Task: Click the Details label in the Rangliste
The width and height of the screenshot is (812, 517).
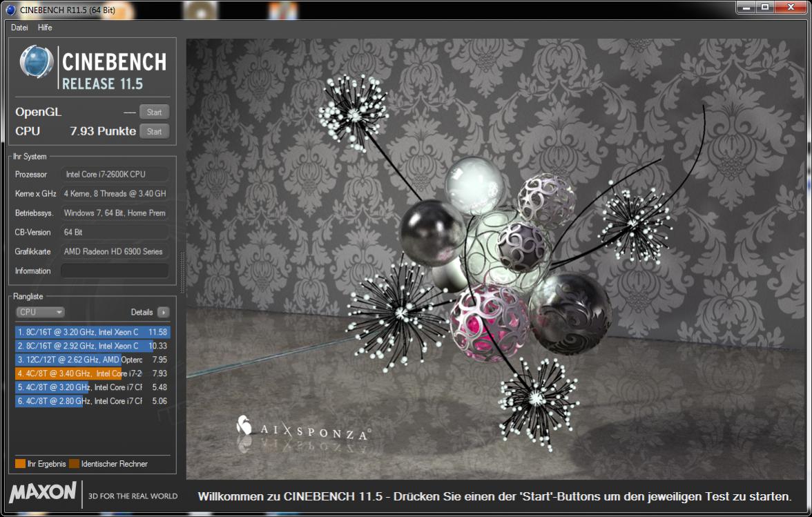Action: (x=142, y=312)
